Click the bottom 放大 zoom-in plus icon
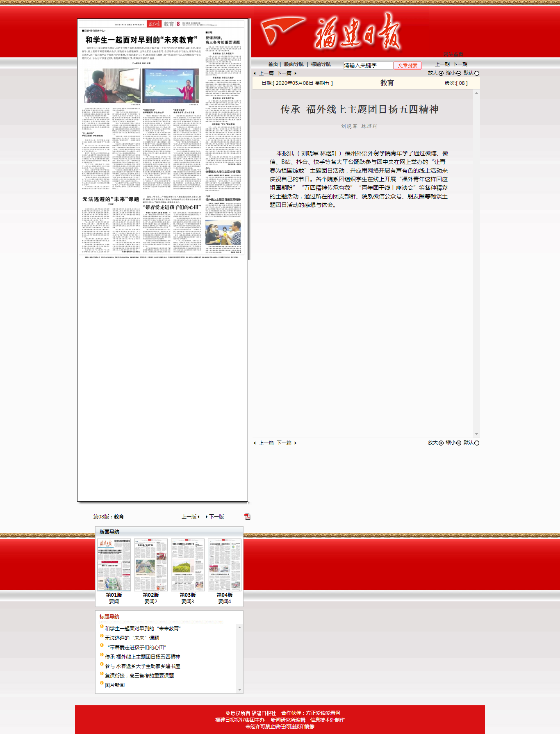560x734 pixels. 441,443
